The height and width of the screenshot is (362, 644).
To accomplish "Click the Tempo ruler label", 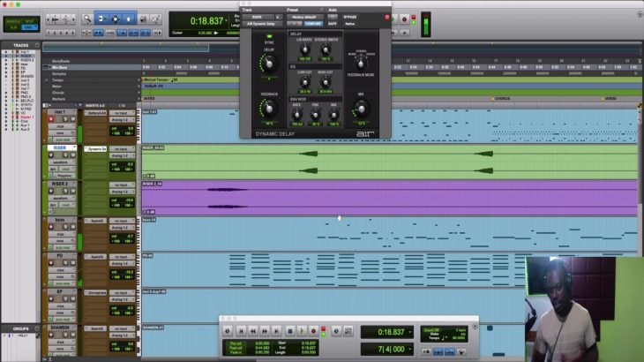I will 57,80.
